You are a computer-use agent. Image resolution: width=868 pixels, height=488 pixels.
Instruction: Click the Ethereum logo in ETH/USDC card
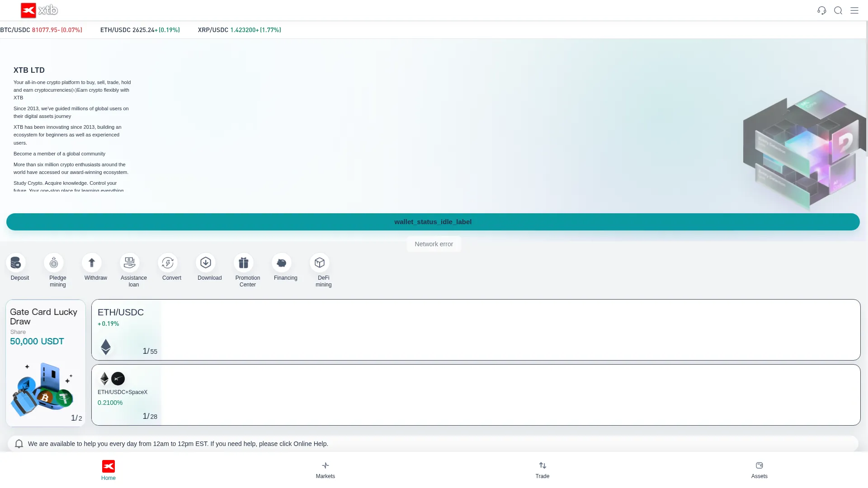(x=106, y=347)
